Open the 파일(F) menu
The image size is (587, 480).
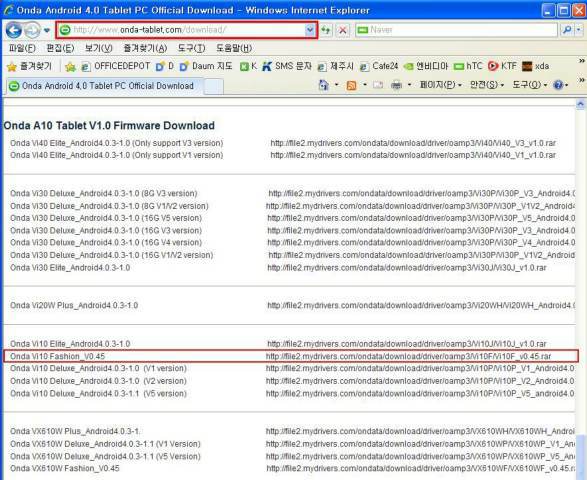[22, 48]
